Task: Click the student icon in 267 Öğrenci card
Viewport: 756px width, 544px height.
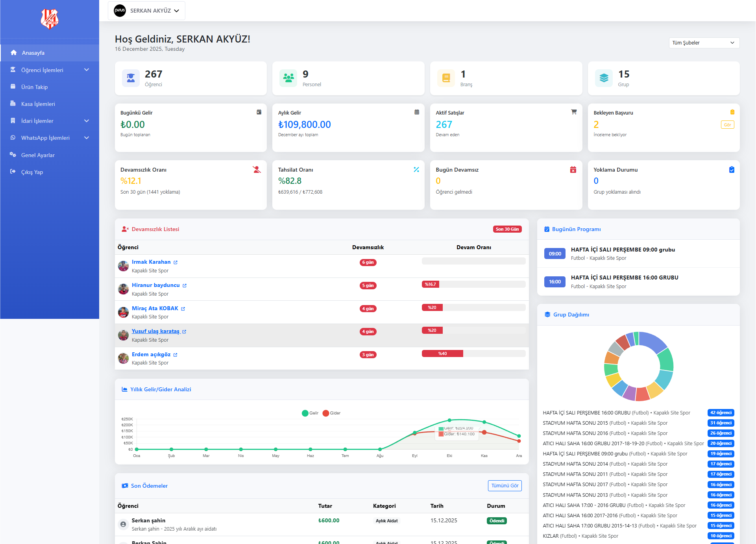Action: pos(131,78)
